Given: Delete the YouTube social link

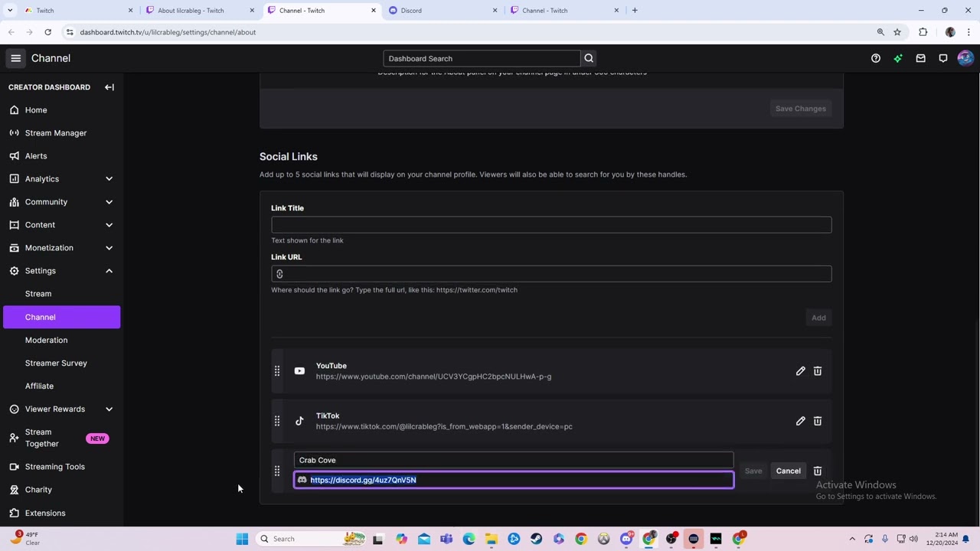Looking at the screenshot, I should [x=818, y=371].
